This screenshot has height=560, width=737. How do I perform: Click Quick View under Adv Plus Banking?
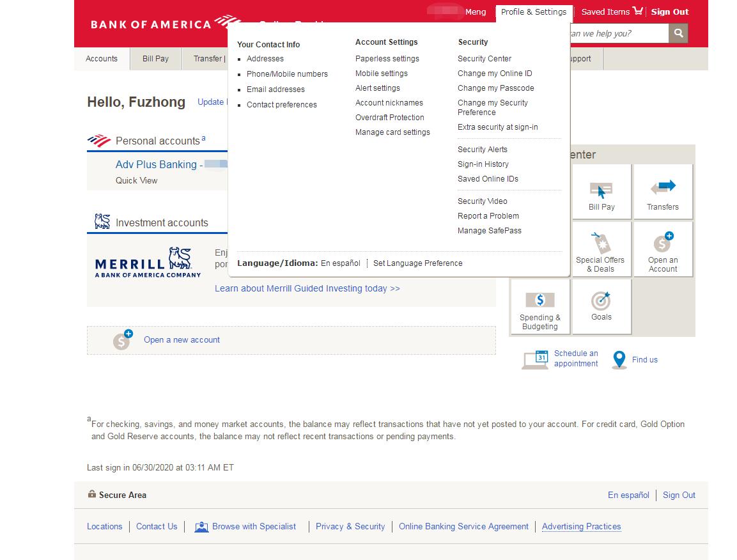pyautogui.click(x=136, y=180)
